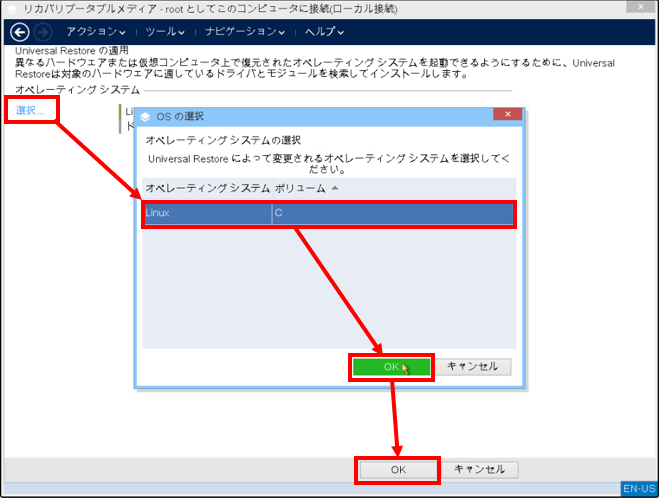Click キャンセル in OS の選択 dialog
This screenshot has height=499, width=659.
tap(473, 367)
